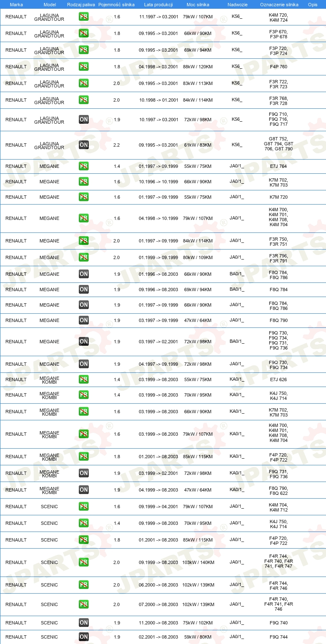
Task: Click petrol icon in Scenic 1.4 row
Action: point(83,523)
